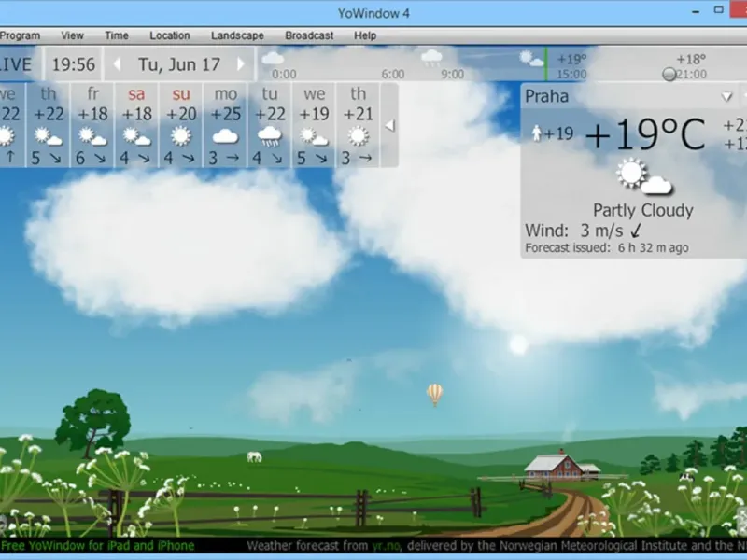Click timeline cloud icon at 0:00
This screenshot has width=747, height=560.
[x=273, y=59]
